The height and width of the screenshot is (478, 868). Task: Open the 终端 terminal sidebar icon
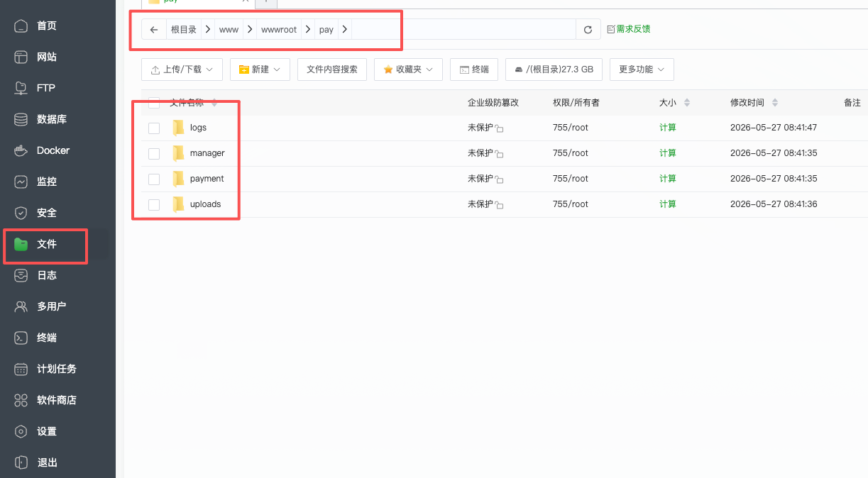[21, 338]
